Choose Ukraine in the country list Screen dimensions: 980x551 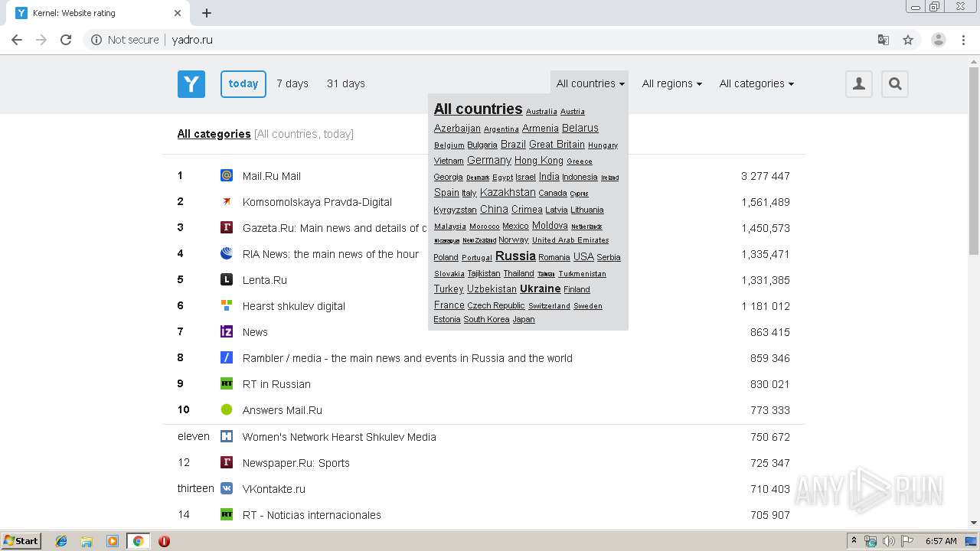541,289
